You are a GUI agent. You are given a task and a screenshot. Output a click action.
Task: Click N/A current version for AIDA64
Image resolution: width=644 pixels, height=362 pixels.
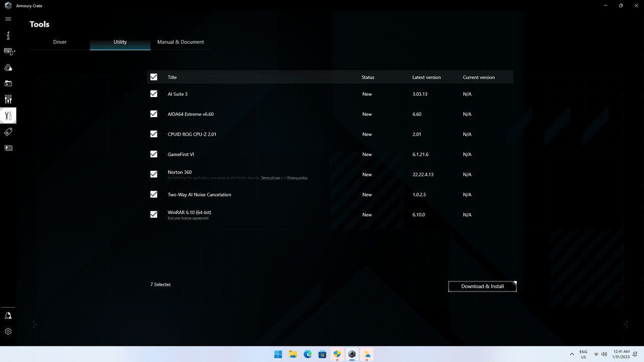point(467,114)
